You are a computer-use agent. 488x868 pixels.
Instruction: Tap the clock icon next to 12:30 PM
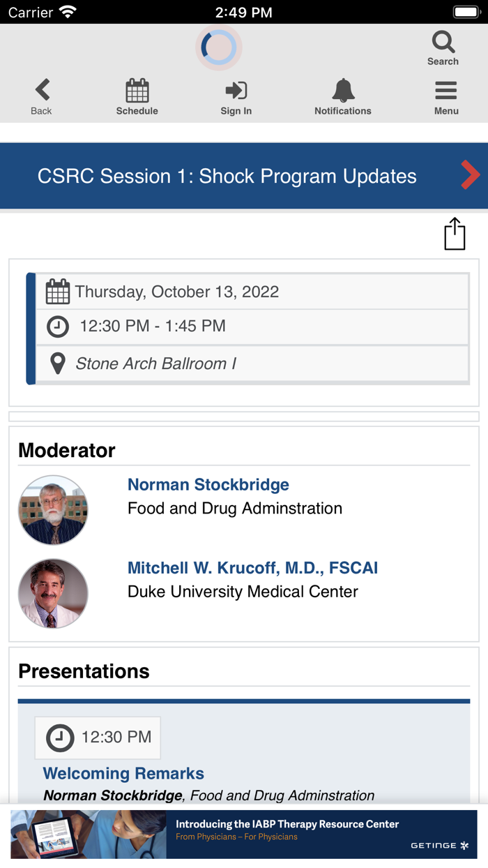tap(58, 327)
